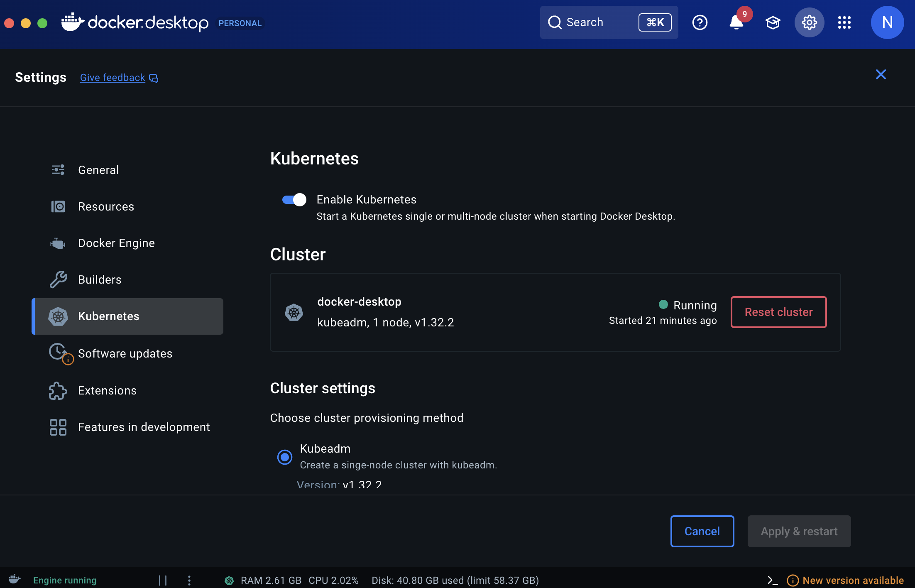Open the help question mark icon
This screenshot has height=588, width=915.
pyautogui.click(x=700, y=22)
